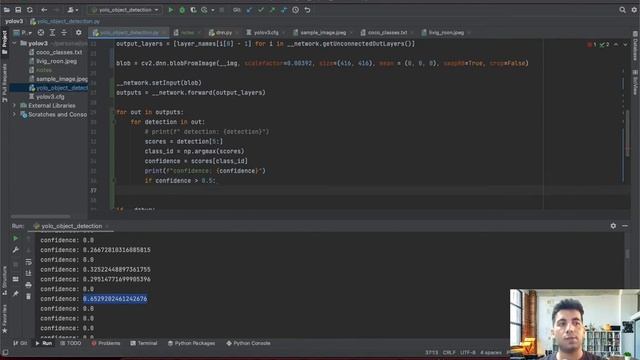This screenshot has height=360, width=640.
Task: Save all files toolbar icon
Action: pos(18,10)
